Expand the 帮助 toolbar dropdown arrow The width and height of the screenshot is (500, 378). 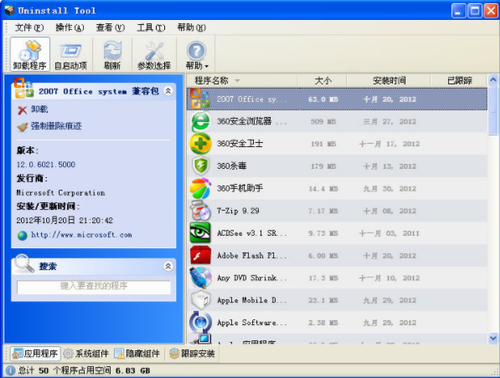(x=207, y=66)
